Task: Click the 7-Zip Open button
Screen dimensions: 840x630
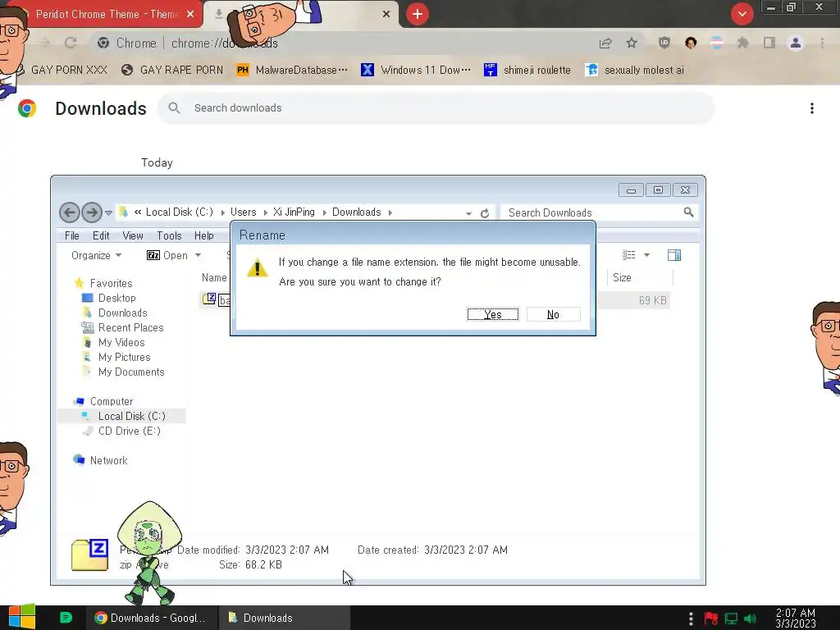Action: click(x=167, y=256)
